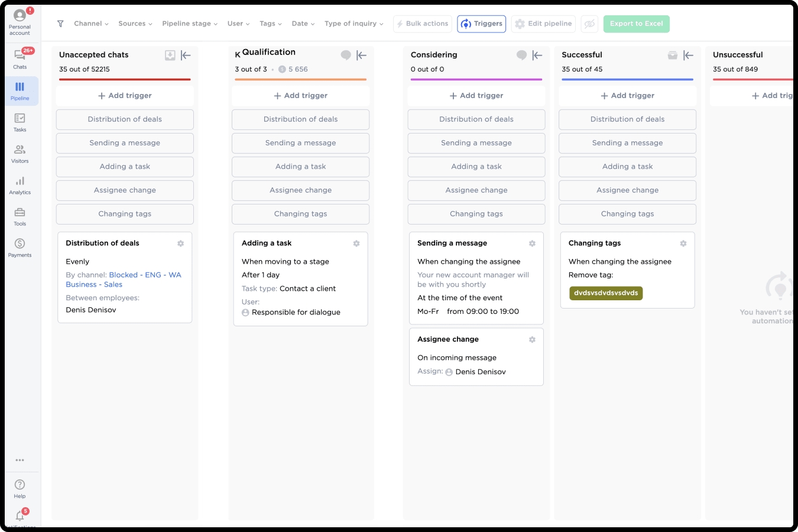Choose Assignee change in Considering column

(476, 190)
